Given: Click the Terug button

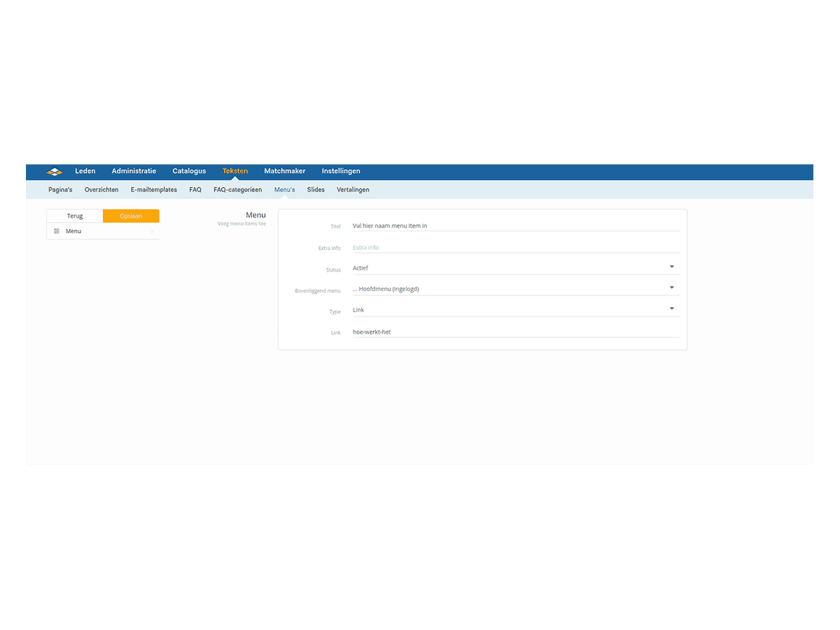Looking at the screenshot, I should [x=75, y=216].
